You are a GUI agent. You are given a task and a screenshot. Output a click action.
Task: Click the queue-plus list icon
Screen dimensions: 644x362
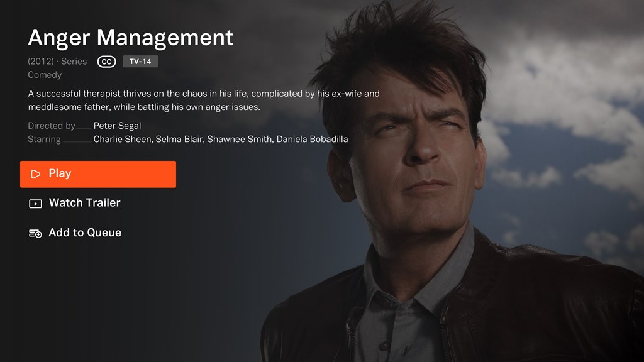click(x=35, y=234)
